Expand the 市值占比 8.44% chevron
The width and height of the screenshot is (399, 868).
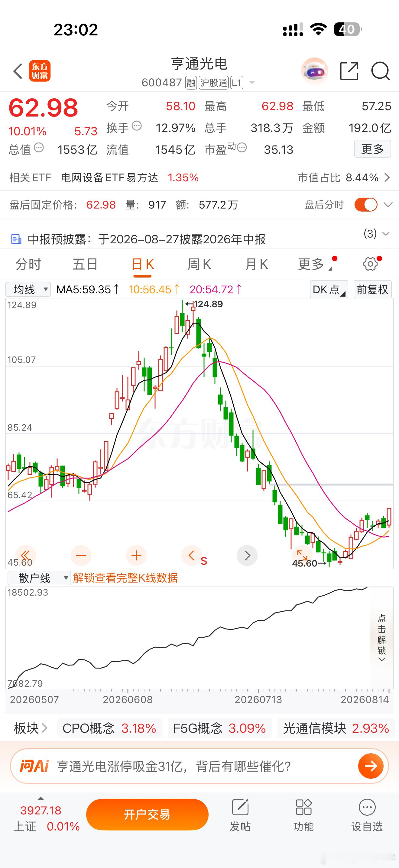coord(387,178)
